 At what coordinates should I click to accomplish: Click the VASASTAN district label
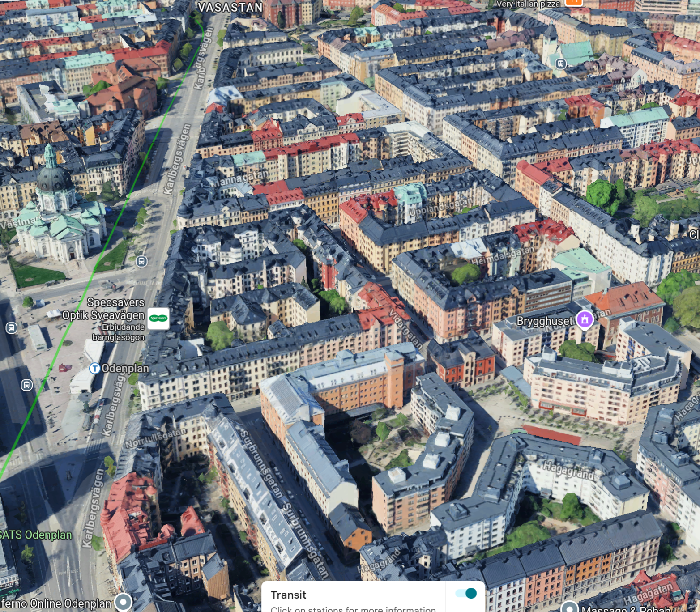tap(230, 7)
